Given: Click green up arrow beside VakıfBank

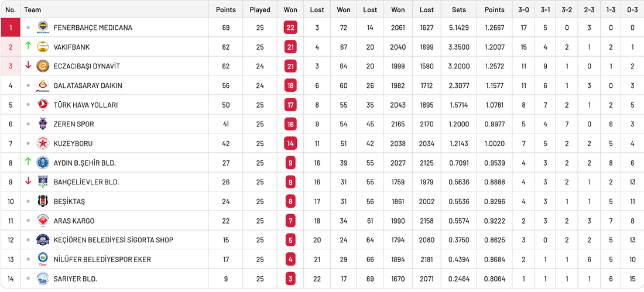Looking at the screenshot, I should [x=28, y=46].
